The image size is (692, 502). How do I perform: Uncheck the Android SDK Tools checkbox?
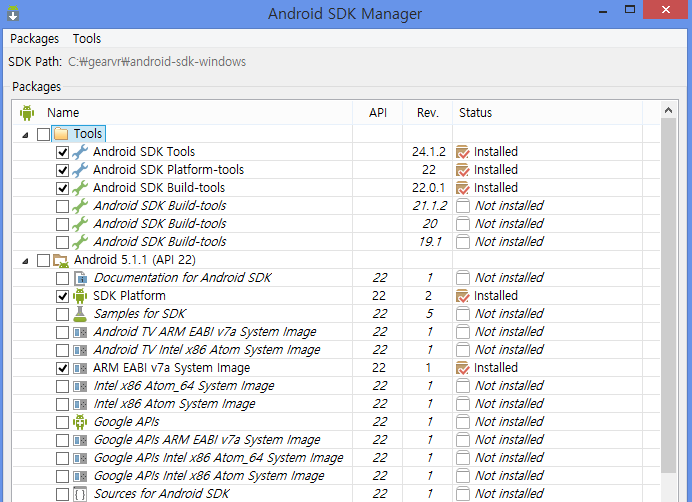[x=62, y=152]
